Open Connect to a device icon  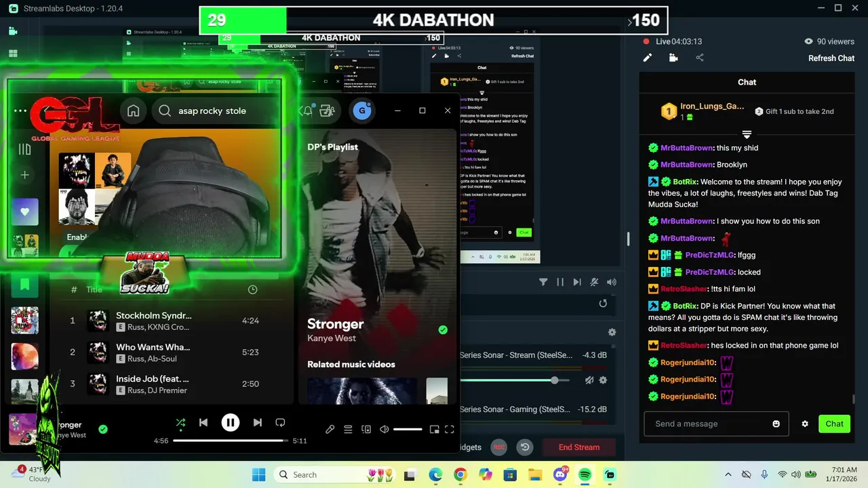click(366, 429)
